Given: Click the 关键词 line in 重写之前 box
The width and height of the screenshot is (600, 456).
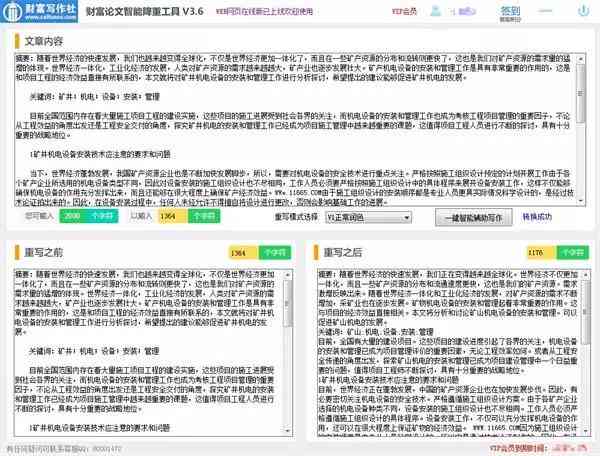Looking at the screenshot, I should (x=94, y=351).
